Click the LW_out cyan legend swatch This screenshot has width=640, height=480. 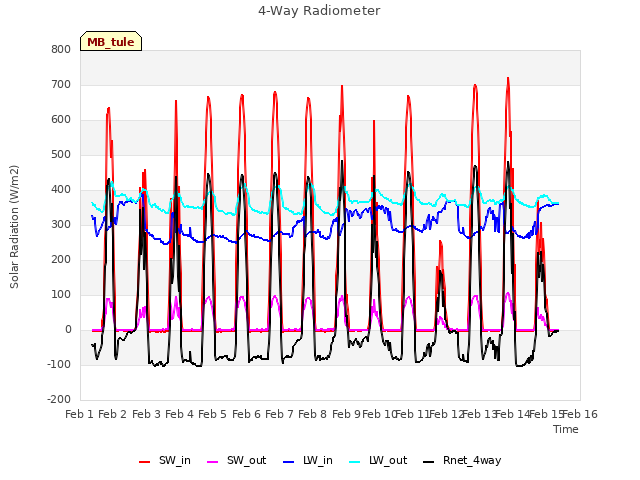(355, 462)
